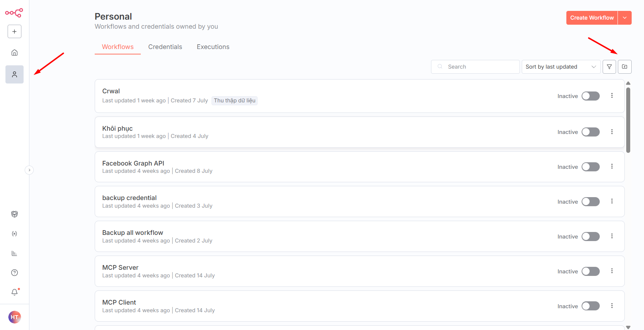Click 'Created 8 July' text

pyautogui.click(x=194, y=171)
